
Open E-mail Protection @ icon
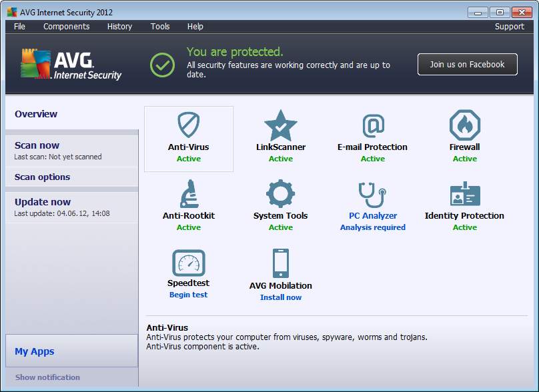[x=373, y=125]
